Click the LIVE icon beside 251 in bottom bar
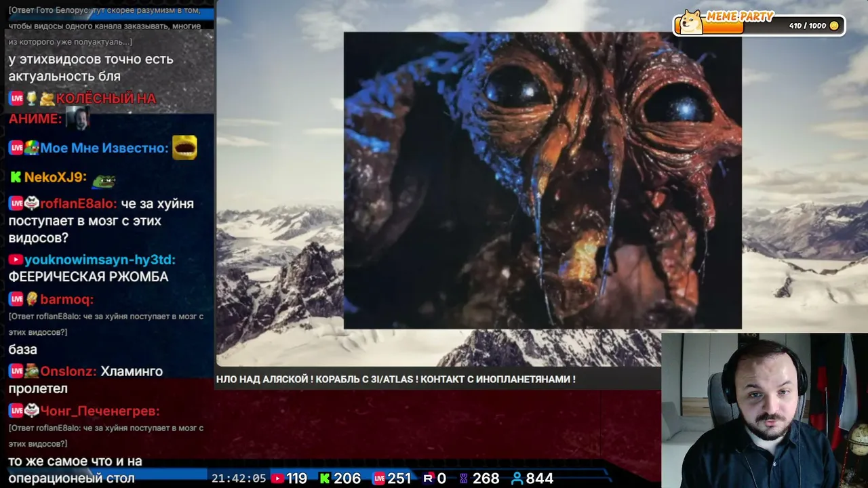Image resolution: width=868 pixels, height=488 pixels. (x=379, y=479)
